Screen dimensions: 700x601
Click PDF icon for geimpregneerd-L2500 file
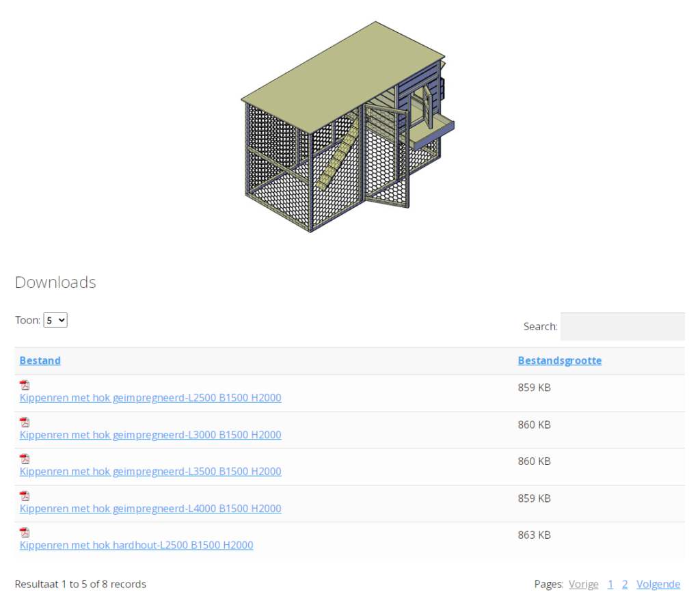coord(25,385)
